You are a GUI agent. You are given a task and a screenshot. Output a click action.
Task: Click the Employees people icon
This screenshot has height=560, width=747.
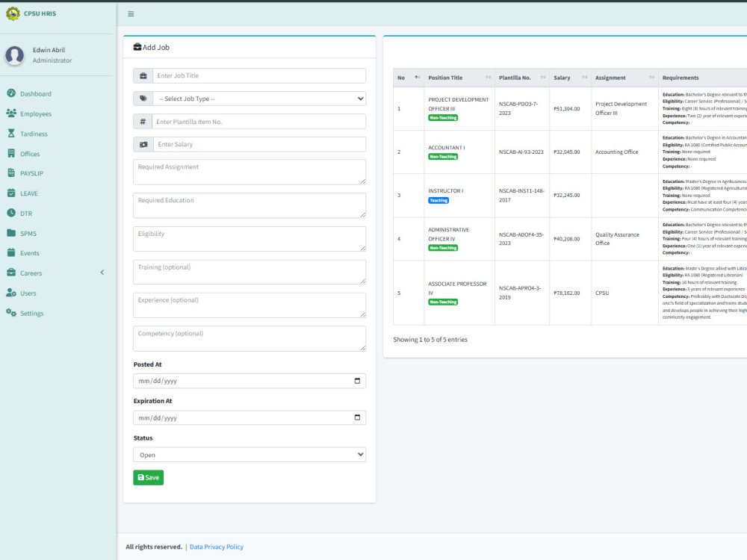coord(11,113)
